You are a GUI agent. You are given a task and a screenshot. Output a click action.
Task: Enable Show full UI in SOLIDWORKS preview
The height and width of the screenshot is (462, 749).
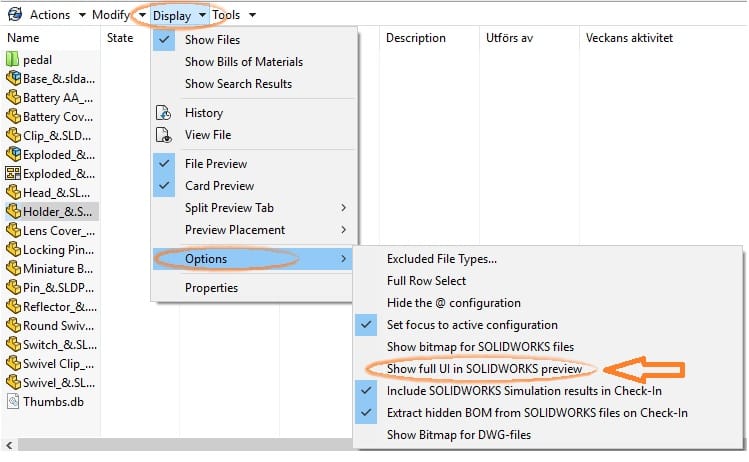(x=484, y=369)
